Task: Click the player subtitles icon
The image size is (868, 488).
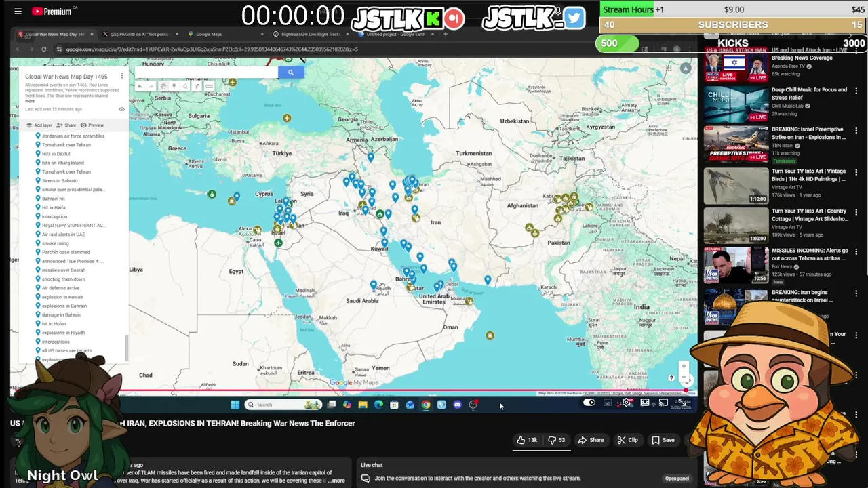Action: 608,403
